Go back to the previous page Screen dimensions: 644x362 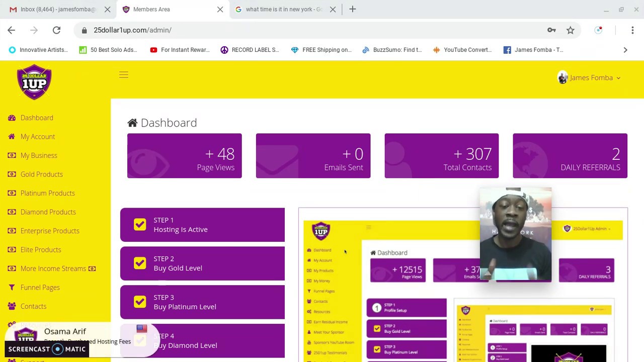pyautogui.click(x=11, y=30)
